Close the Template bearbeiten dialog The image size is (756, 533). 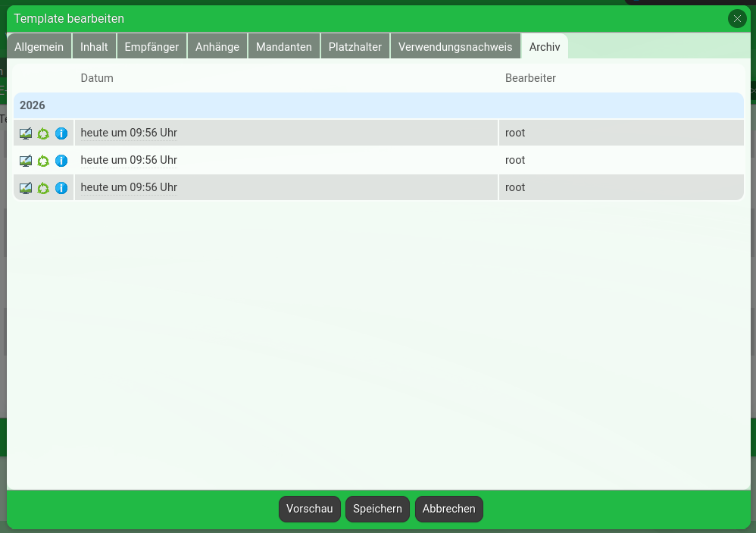pos(737,19)
